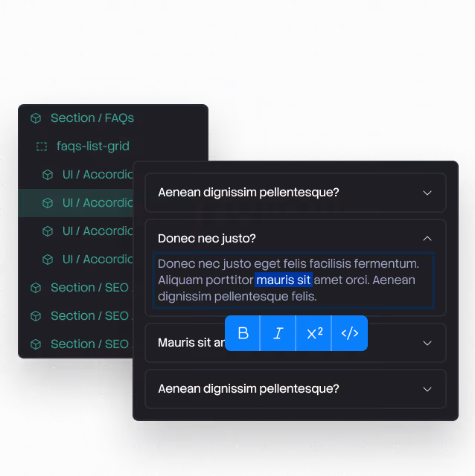Select the fourth UI / Accordion layer
This screenshot has width=475, height=476.
(x=76, y=260)
